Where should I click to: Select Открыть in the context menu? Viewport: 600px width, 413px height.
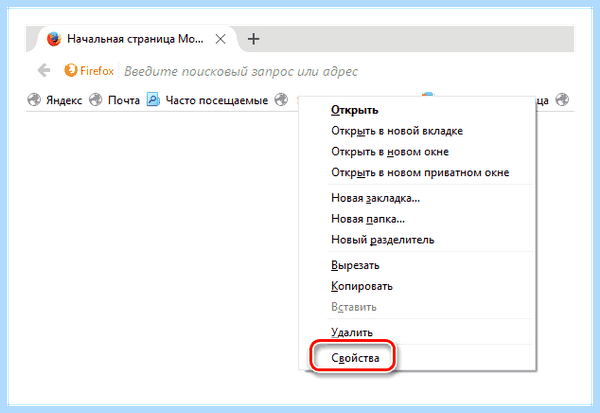click(x=417, y=110)
